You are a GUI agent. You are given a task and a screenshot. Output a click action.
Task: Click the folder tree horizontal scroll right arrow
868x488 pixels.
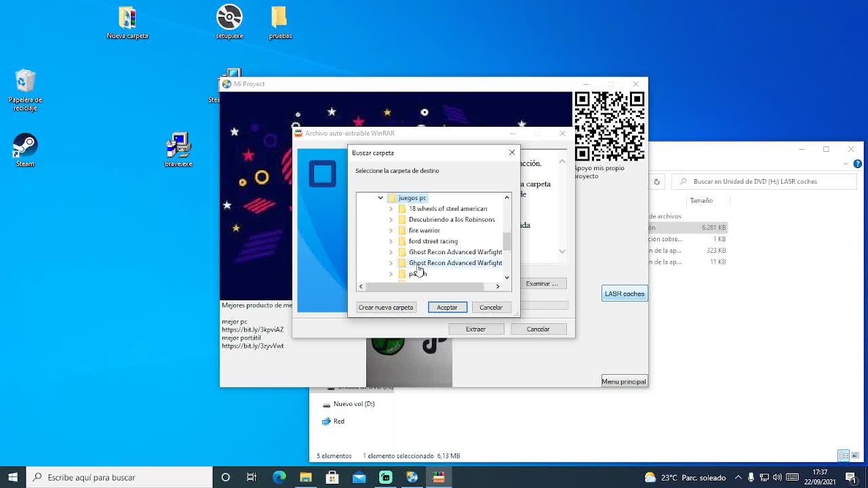tap(498, 287)
